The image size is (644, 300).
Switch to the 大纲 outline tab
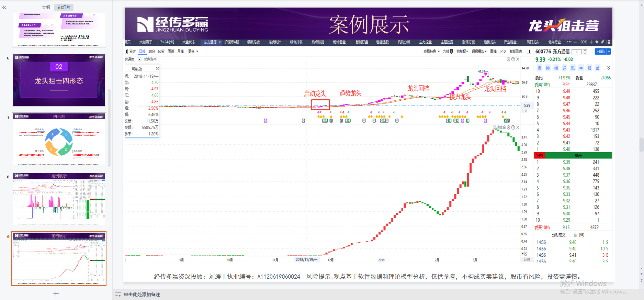tap(46, 7)
